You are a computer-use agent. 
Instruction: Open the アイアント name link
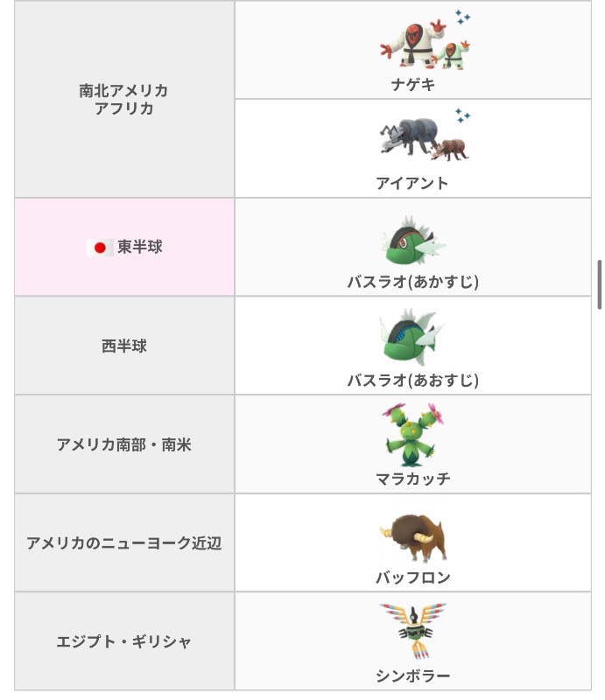point(412,183)
